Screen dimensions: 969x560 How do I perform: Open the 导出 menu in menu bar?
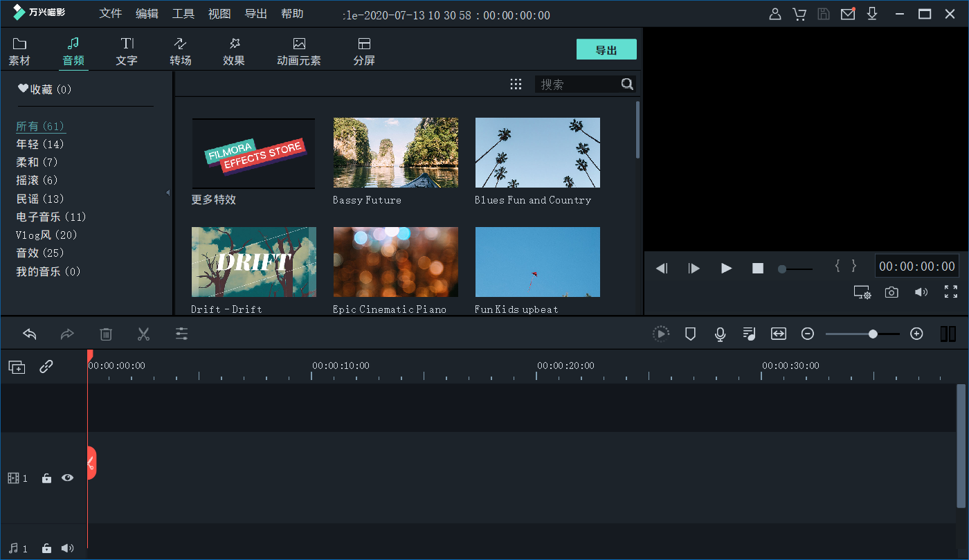(255, 14)
